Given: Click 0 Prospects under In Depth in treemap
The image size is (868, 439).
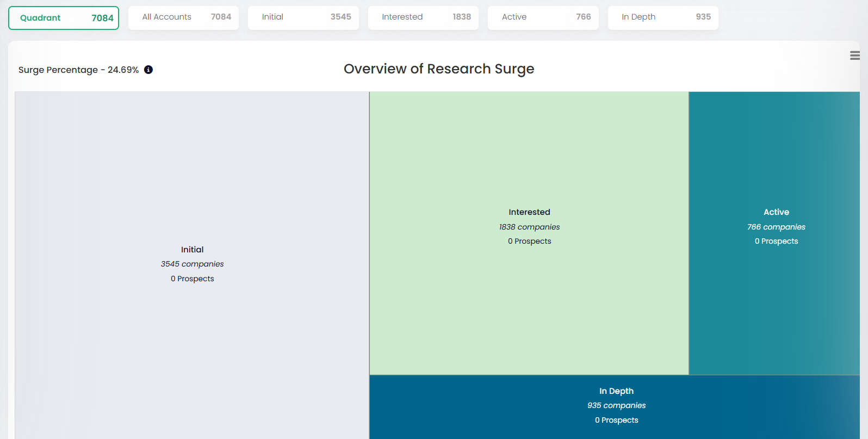Looking at the screenshot, I should click(616, 421).
